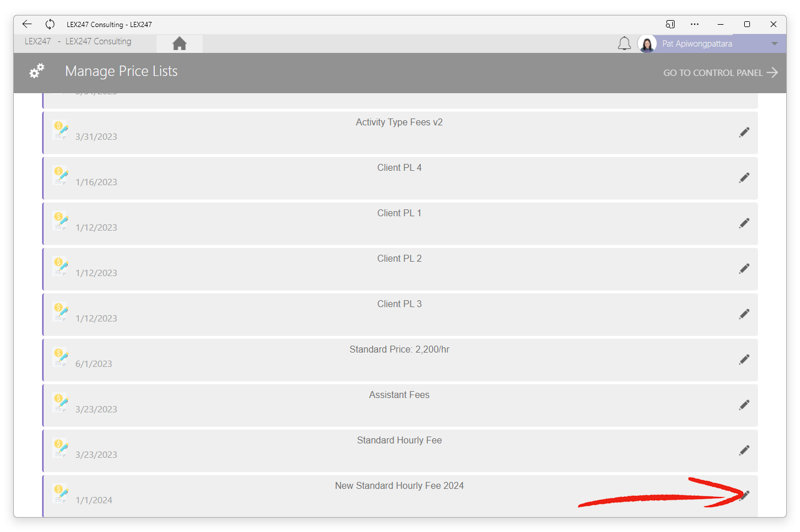Click price list icon for Assistant Fees
The height and width of the screenshot is (532, 800).
(60, 402)
